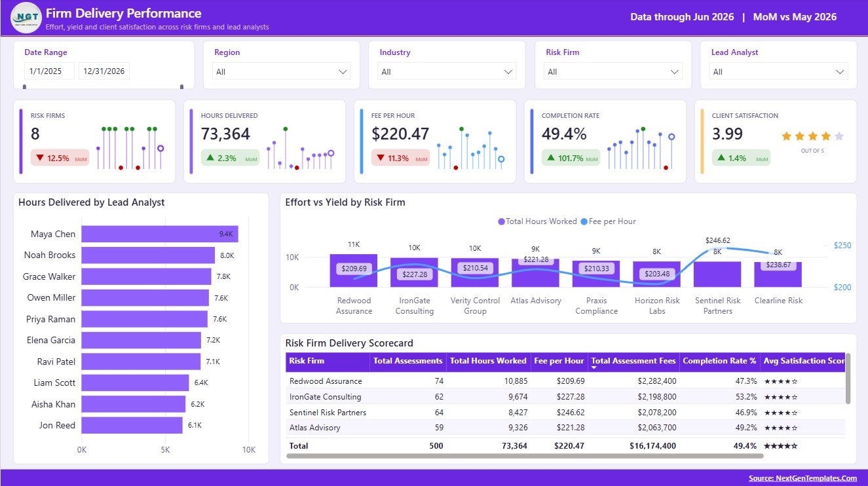
Task: Click the left handle of date range slider
Action: click(25, 86)
